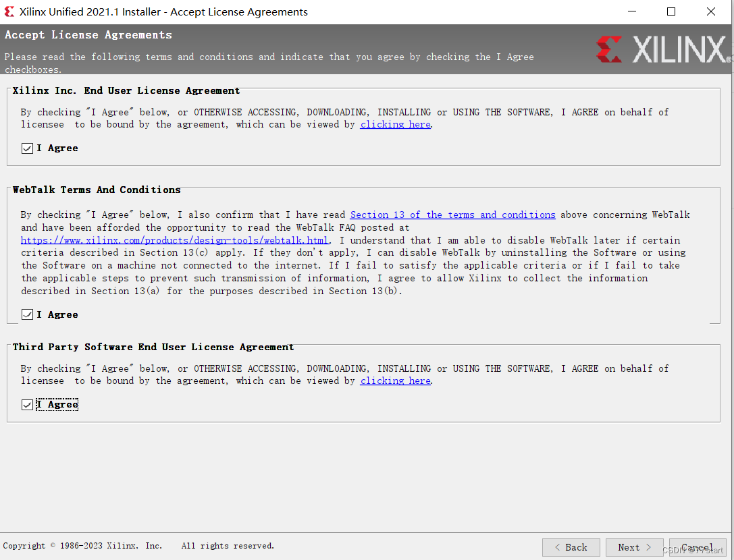Toggle I Agree checkbox for WebTalk Terms
This screenshot has height=560, width=734.
[27, 314]
